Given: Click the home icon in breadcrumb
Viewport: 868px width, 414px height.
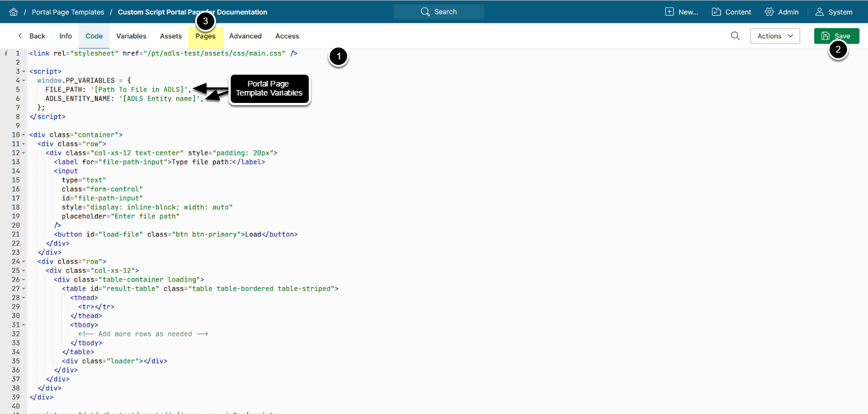Looking at the screenshot, I should (14, 12).
